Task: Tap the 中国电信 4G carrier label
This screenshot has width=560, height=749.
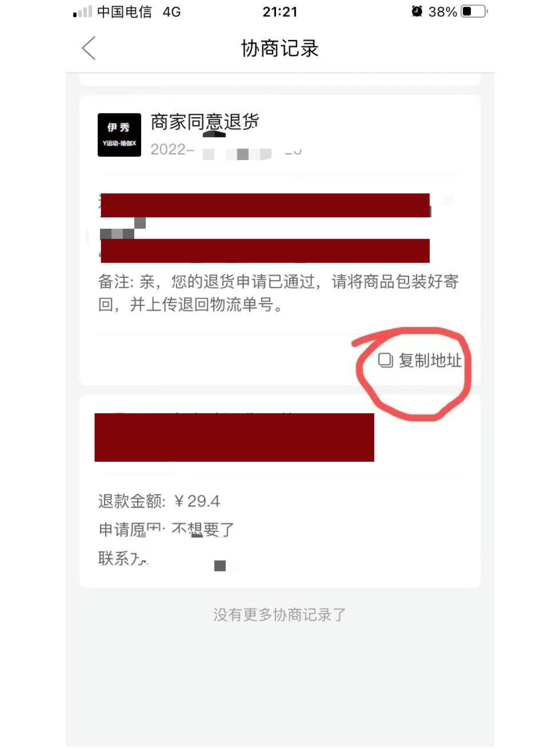Action: 139,12
